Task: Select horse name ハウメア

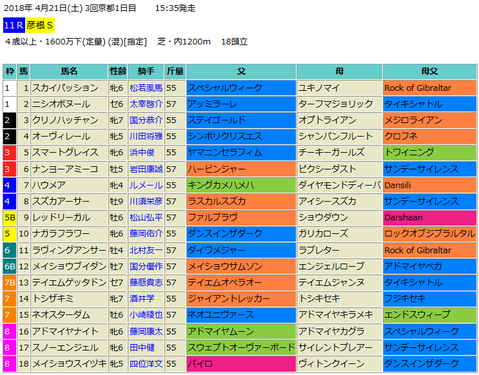Action: click(x=49, y=185)
